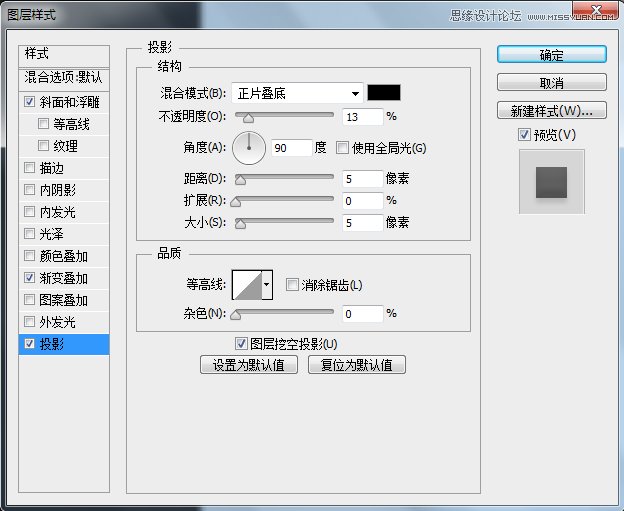This screenshot has width=624, height=511.
Task: Click the 不透明度 value field
Action: pos(363,117)
